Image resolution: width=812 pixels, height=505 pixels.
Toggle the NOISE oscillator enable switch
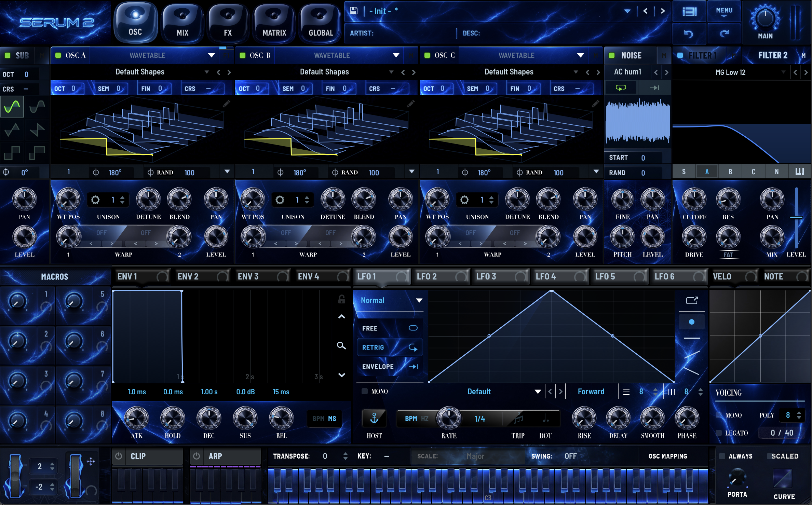click(x=612, y=55)
